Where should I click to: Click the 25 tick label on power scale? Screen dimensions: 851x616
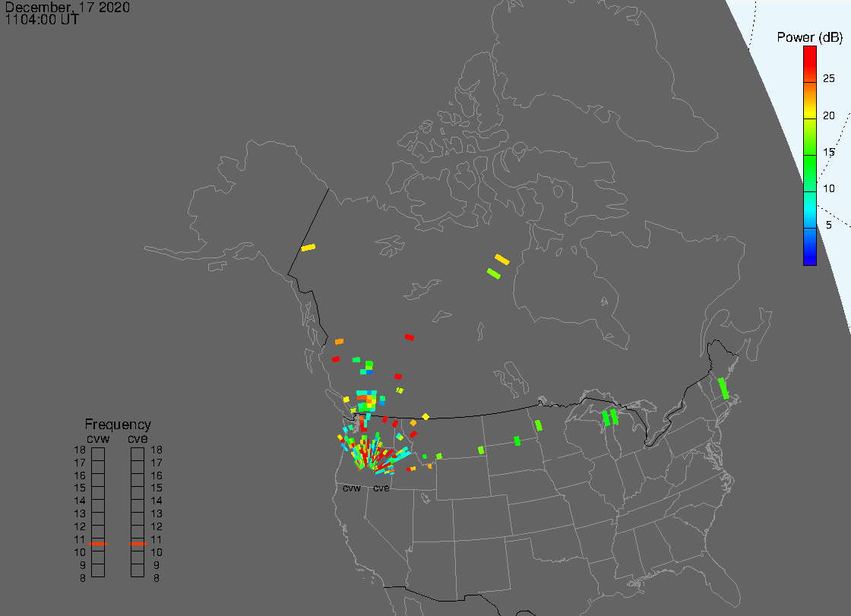click(x=829, y=78)
